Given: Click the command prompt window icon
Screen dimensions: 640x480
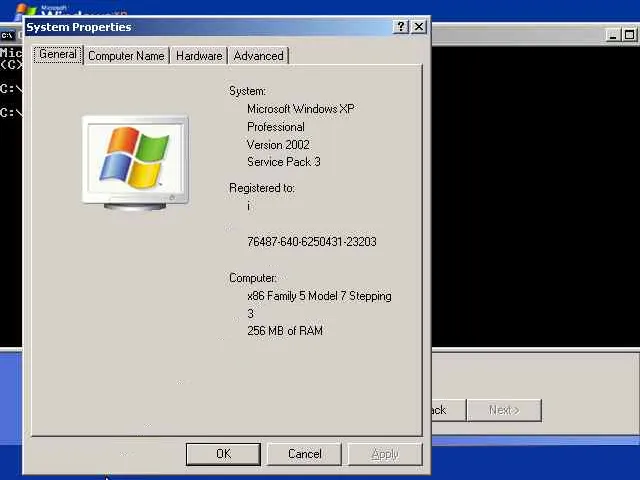Looking at the screenshot, I should [7, 36].
